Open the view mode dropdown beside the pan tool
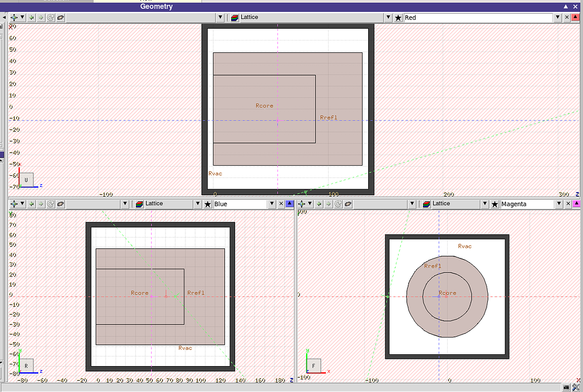This screenshot has width=583, height=392. point(22,17)
